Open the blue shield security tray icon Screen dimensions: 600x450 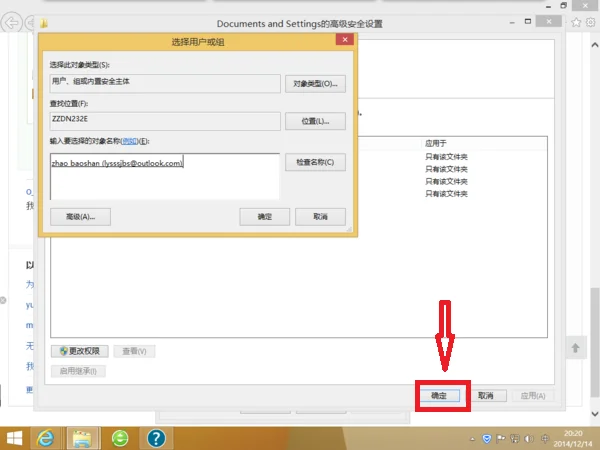(486, 439)
